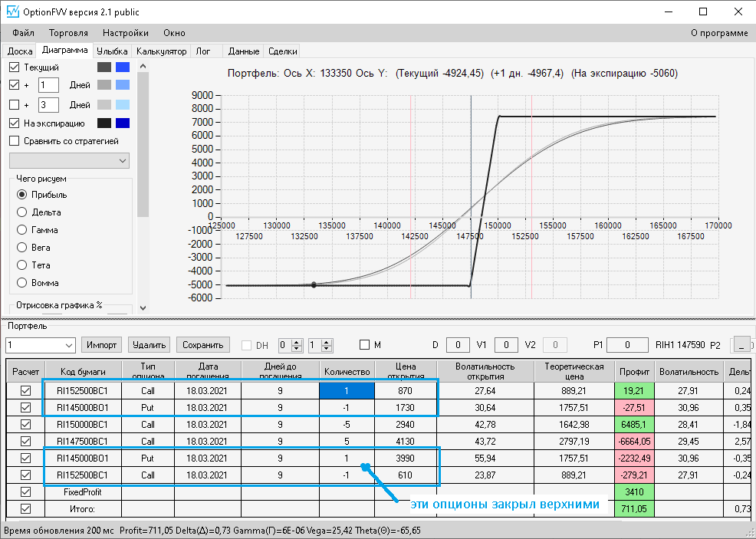
Task: Open the strategy comparison dropdown
Action: click(x=70, y=160)
